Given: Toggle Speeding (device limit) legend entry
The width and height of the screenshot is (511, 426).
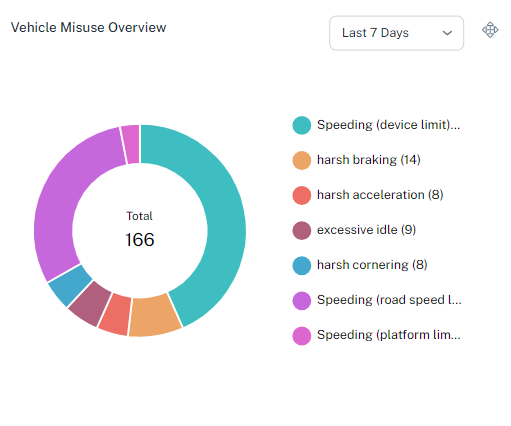Looking at the screenshot, I should tap(377, 125).
